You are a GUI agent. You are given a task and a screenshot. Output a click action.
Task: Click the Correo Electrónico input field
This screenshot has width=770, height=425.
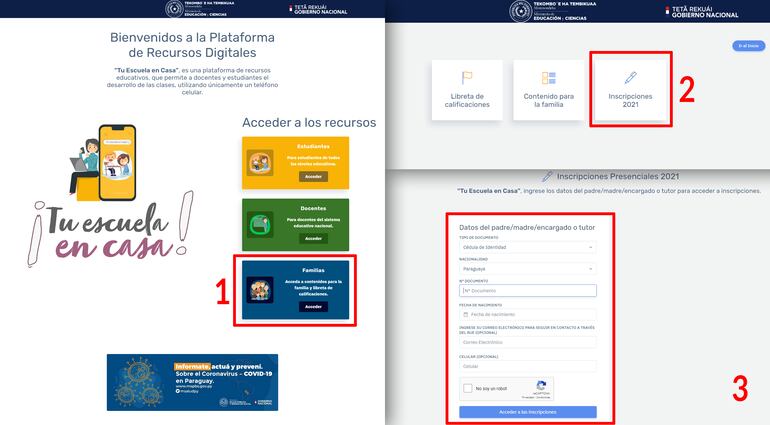click(527, 341)
